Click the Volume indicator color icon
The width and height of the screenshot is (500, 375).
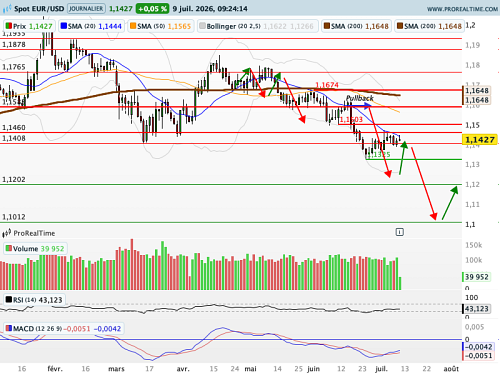click(x=9, y=248)
